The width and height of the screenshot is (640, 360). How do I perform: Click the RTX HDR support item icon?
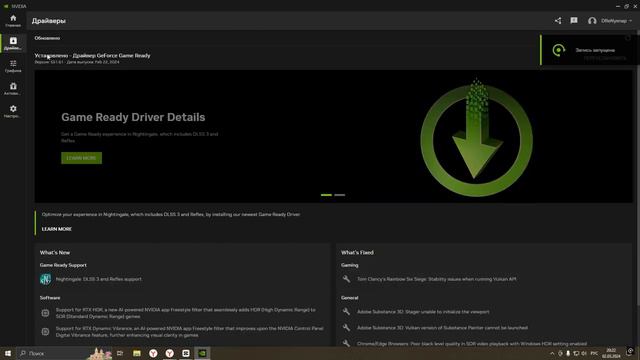pyautogui.click(x=45, y=313)
